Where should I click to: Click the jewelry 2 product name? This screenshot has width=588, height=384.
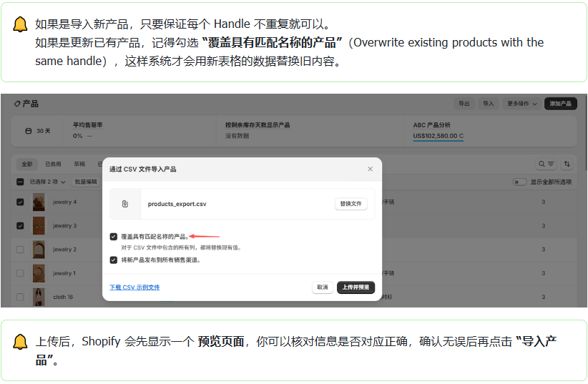point(64,250)
